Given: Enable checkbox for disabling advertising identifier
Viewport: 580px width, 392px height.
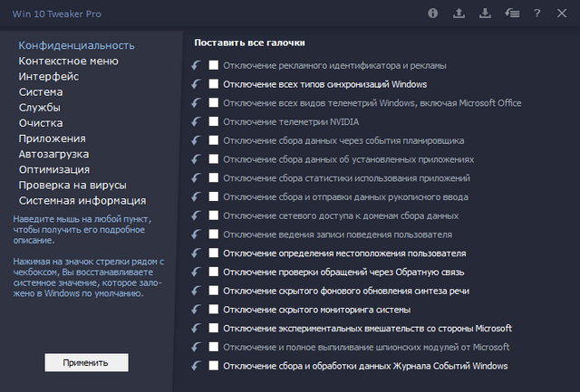Looking at the screenshot, I should (214, 66).
